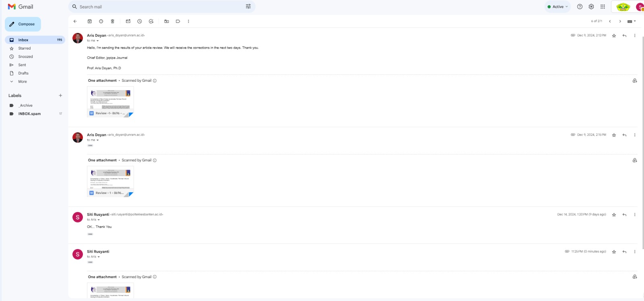Go back to inbox list
Image resolution: width=644 pixels, height=301 pixels.
[75, 21]
